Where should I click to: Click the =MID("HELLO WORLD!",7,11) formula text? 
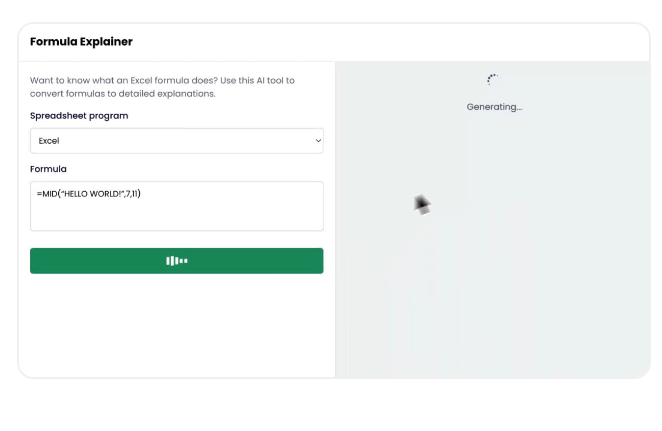(89, 194)
